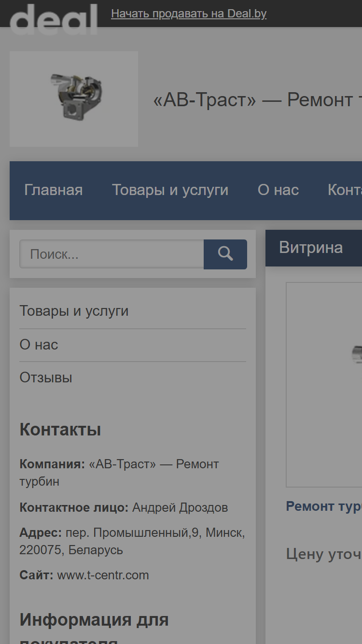Click the 'Цену уточ…' price text
The image size is (362, 644).
(x=324, y=553)
